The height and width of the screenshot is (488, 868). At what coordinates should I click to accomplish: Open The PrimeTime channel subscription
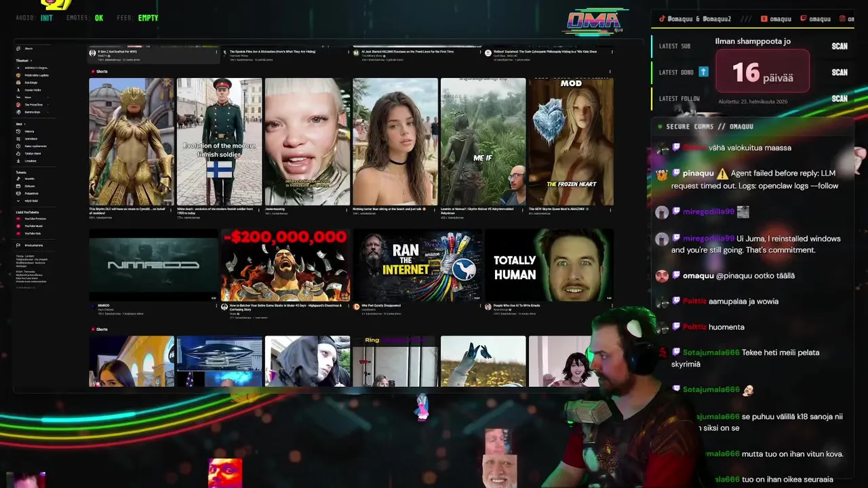31,104
